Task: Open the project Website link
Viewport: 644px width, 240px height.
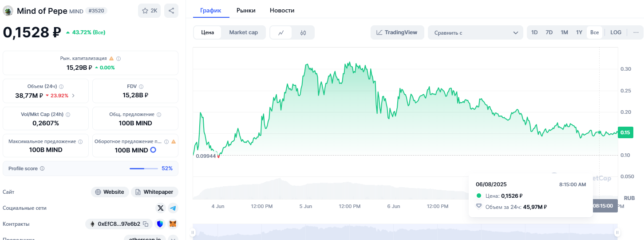Action: 110,192
